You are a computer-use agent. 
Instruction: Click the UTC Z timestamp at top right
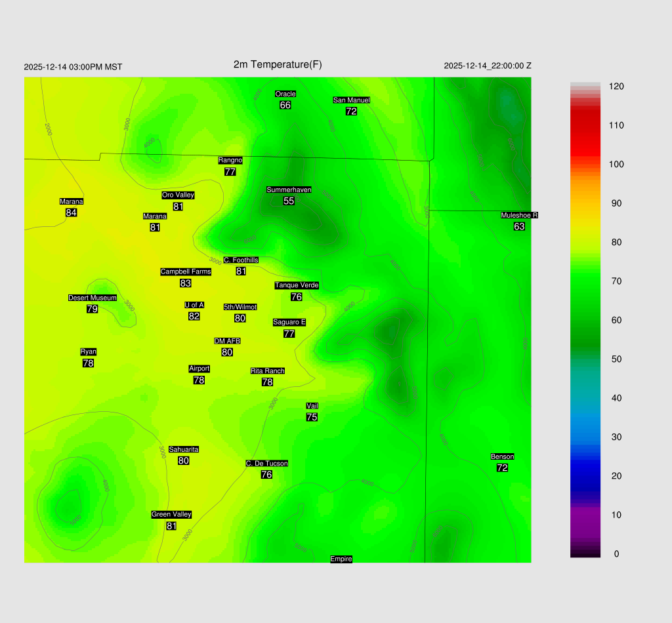coord(488,66)
